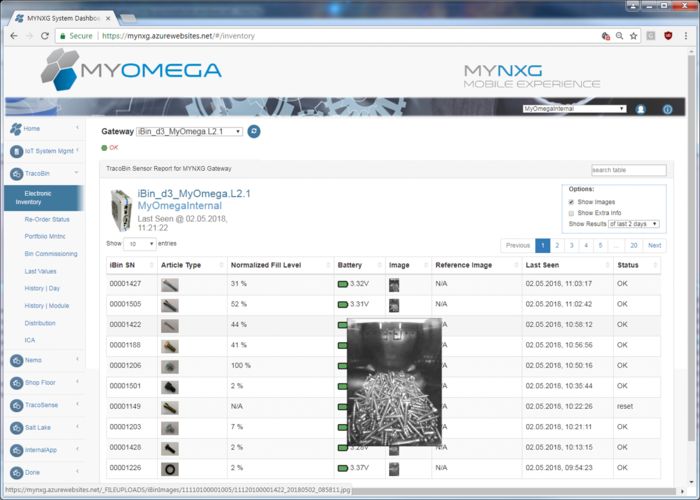Open the Show entries count dropdown

pyautogui.click(x=140, y=244)
